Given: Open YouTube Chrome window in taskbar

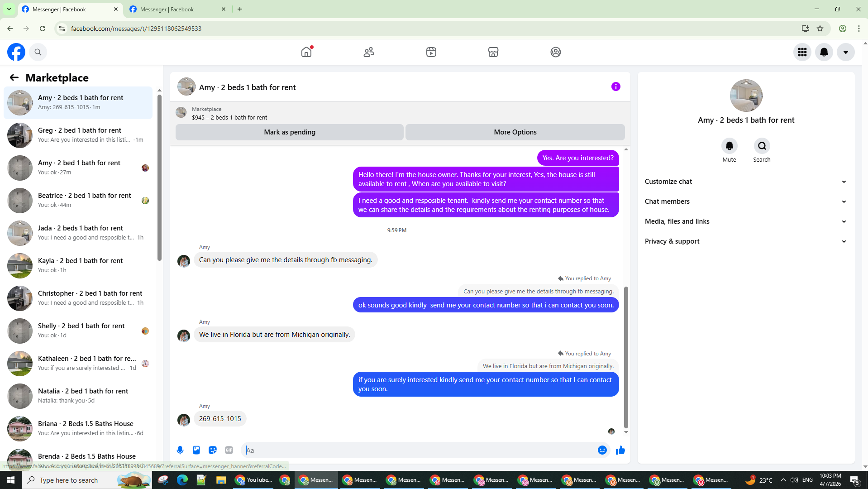Looking at the screenshot, I should pos(254,480).
